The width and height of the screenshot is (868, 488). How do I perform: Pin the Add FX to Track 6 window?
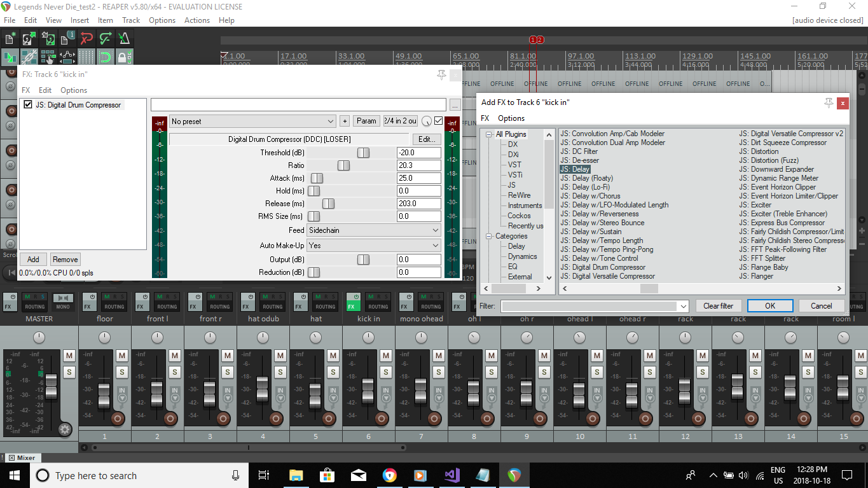[x=829, y=102]
